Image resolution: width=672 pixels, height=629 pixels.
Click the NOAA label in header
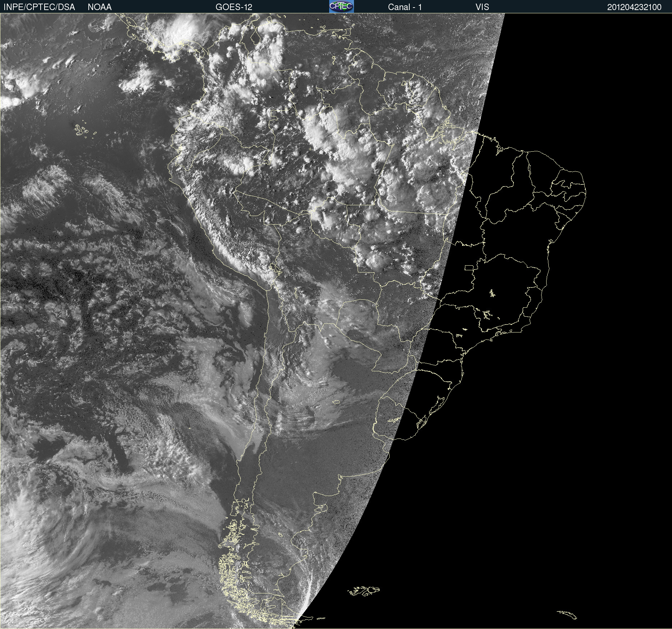pyautogui.click(x=100, y=7)
